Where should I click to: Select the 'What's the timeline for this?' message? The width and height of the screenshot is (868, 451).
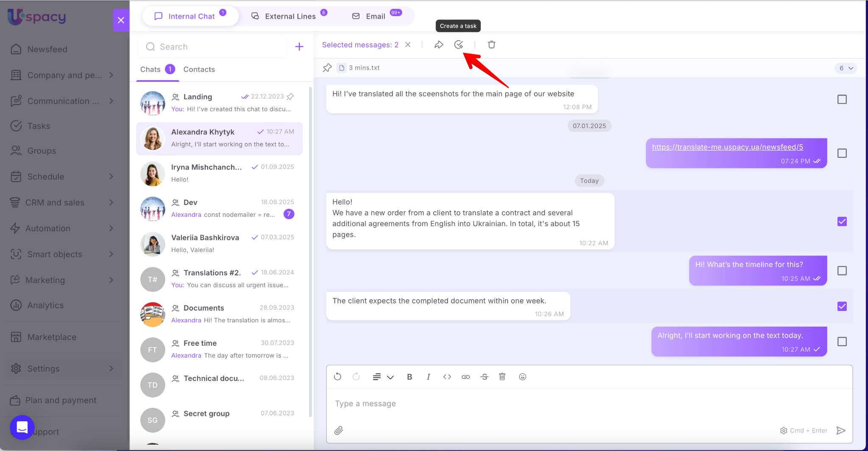pos(842,271)
